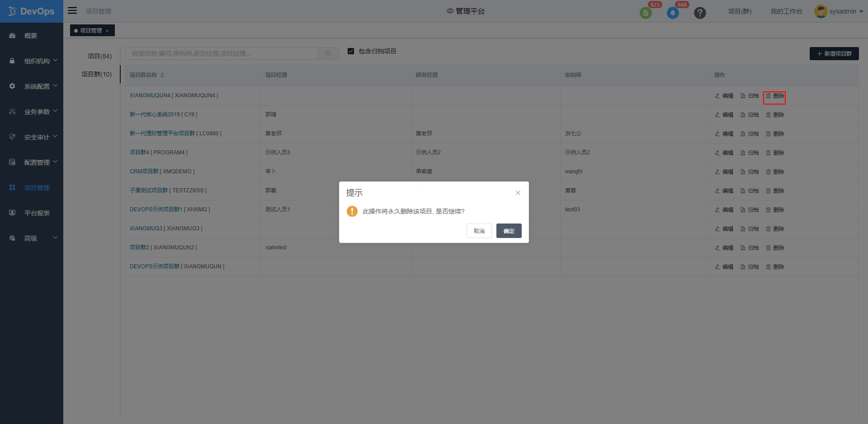Open 平台报表 in the sidebar

click(32, 213)
